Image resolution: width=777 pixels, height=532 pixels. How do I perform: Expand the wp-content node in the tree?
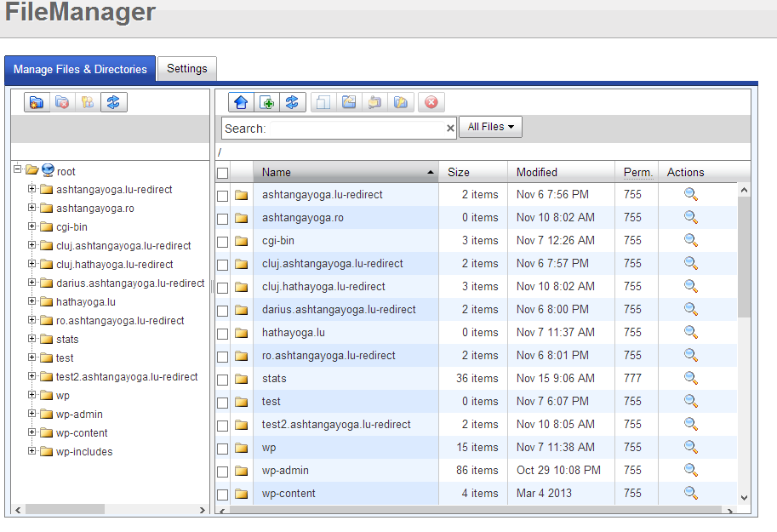(x=32, y=432)
